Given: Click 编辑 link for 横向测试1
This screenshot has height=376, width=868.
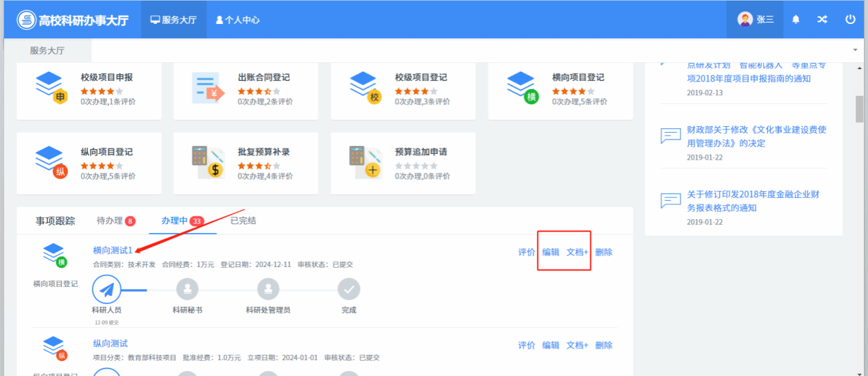Looking at the screenshot, I should [x=551, y=252].
